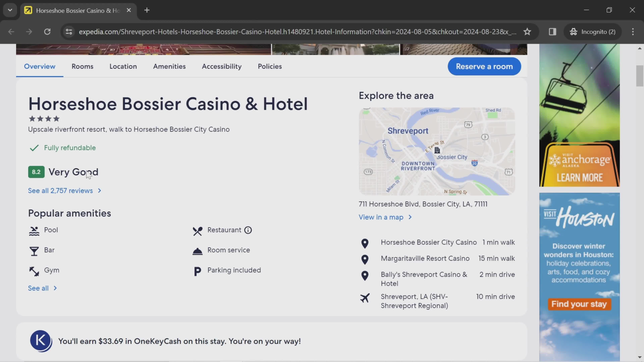Click the casino table photo at top
The width and height of the screenshot is (644, 362).
point(144,49)
